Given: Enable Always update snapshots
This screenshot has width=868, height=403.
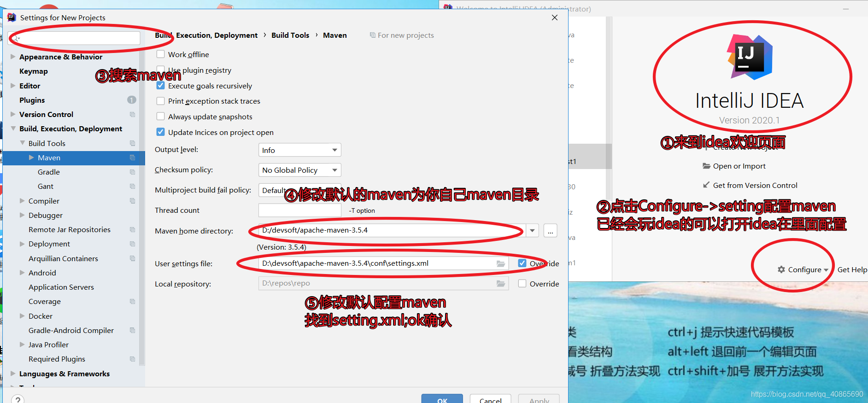Looking at the screenshot, I should tap(160, 117).
